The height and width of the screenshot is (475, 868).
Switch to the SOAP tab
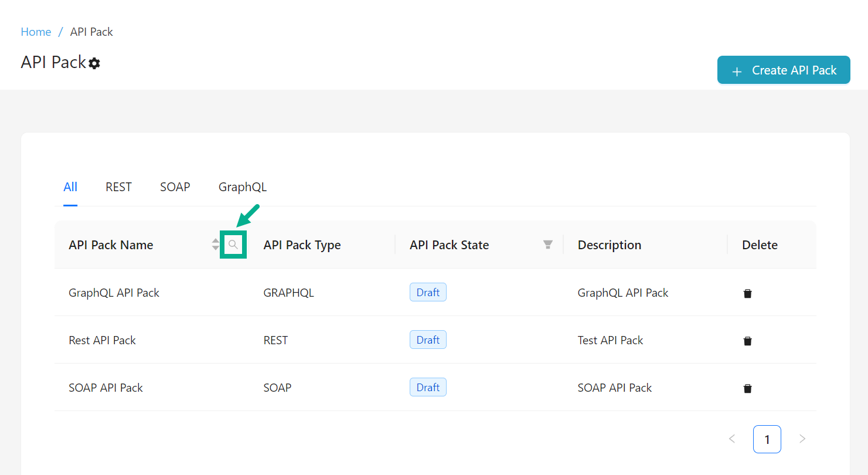click(175, 187)
